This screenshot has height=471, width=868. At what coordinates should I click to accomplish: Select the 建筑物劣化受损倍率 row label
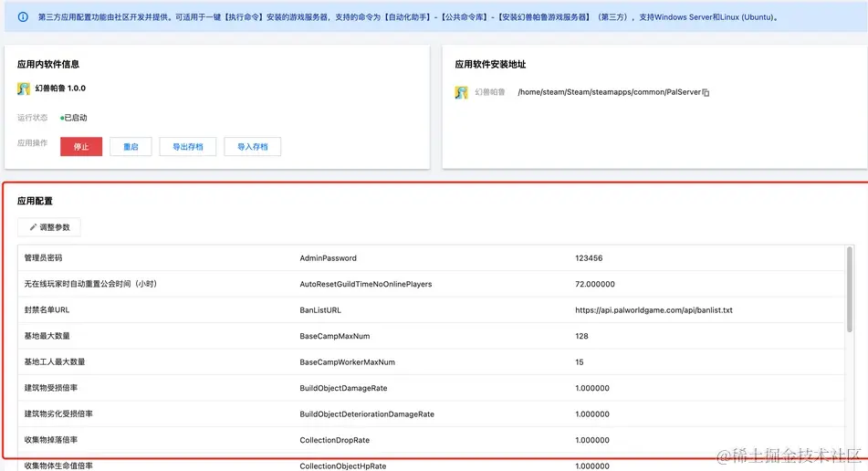pos(58,414)
